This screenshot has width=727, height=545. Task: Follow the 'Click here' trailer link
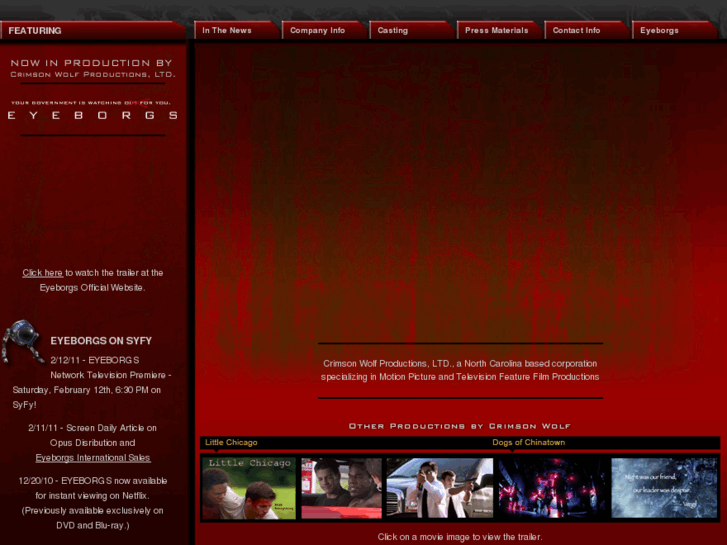click(x=42, y=273)
